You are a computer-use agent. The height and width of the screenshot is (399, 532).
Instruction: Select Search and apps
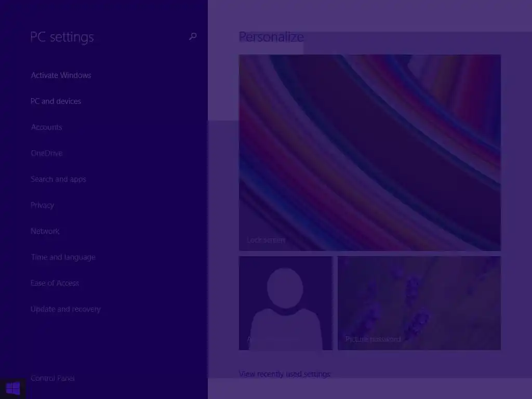[x=58, y=179]
